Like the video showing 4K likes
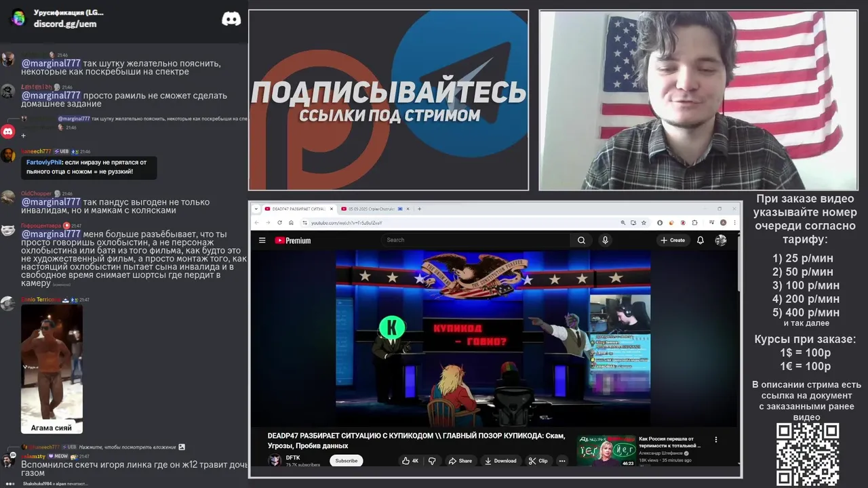Viewport: 868px width, 488px height. pyautogui.click(x=410, y=461)
